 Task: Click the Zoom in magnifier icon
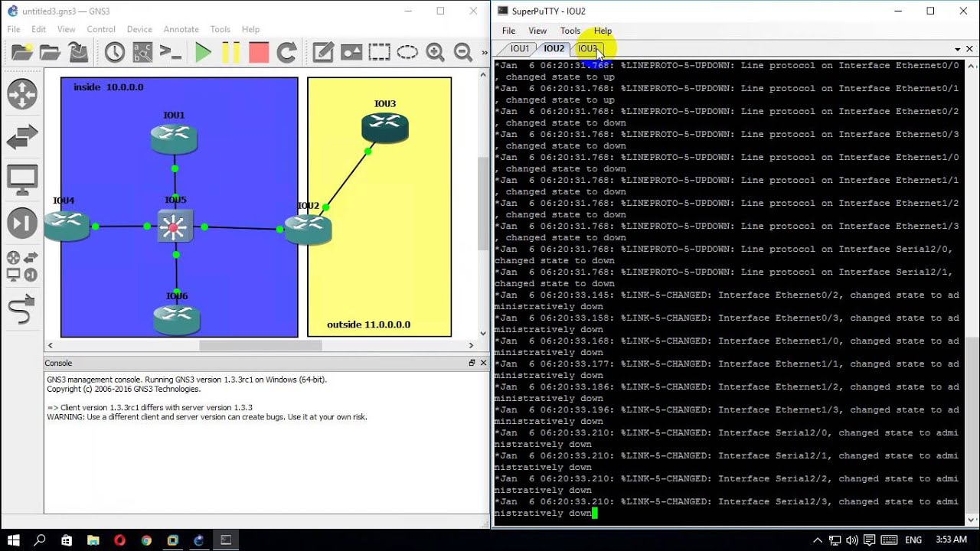435,52
